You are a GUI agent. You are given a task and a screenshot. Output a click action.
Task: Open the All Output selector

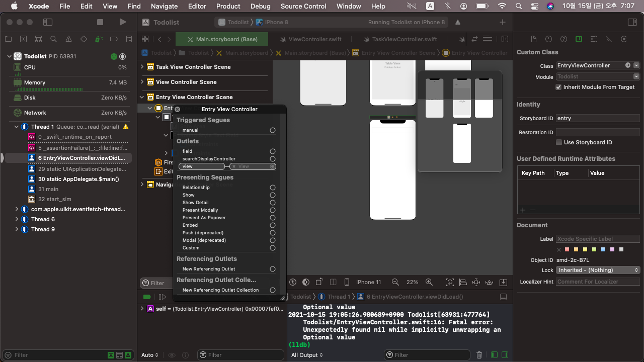(x=307, y=355)
